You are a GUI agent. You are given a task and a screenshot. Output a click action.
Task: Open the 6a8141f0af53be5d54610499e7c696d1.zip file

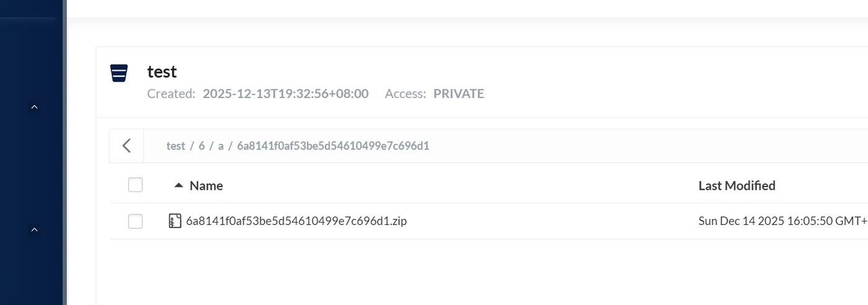296,221
